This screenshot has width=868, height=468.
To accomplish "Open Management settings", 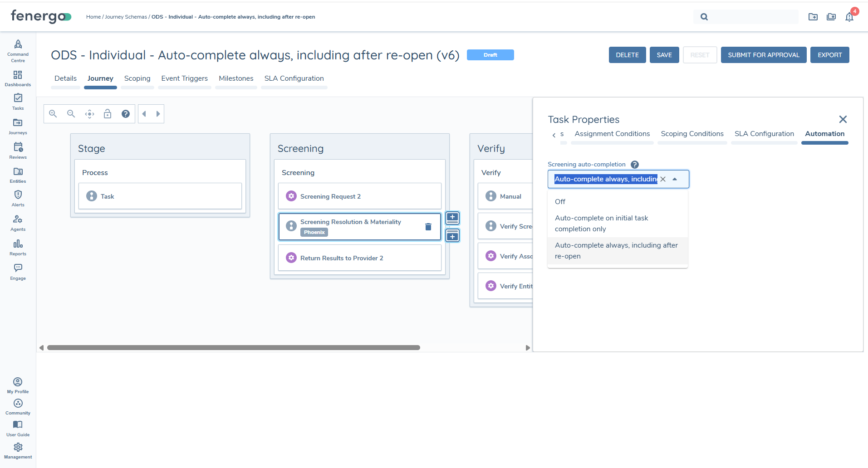I will 18,451.
